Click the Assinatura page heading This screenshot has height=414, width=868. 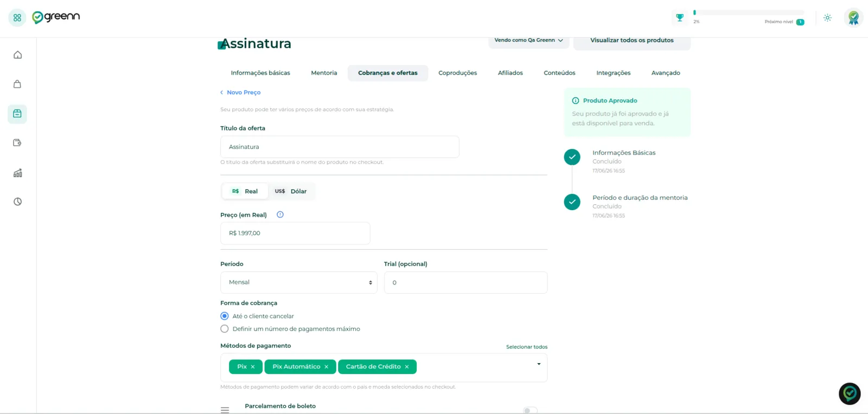click(256, 43)
